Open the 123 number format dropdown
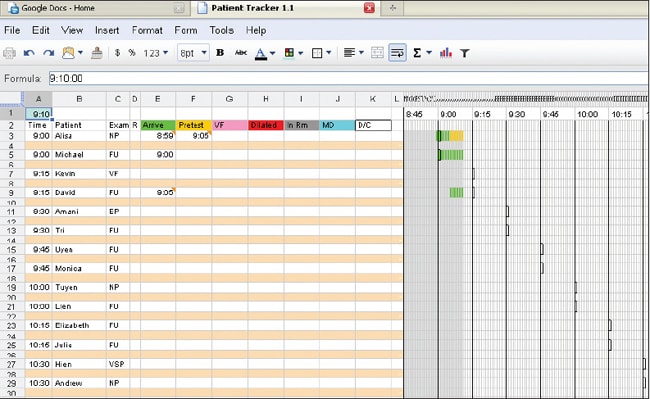The image size is (650, 399). pos(155,53)
